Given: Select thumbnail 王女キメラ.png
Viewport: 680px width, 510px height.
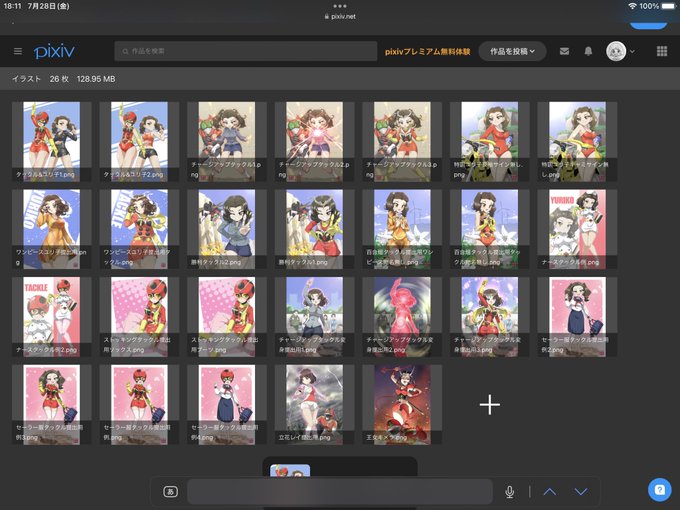Looking at the screenshot, I should click(402, 404).
